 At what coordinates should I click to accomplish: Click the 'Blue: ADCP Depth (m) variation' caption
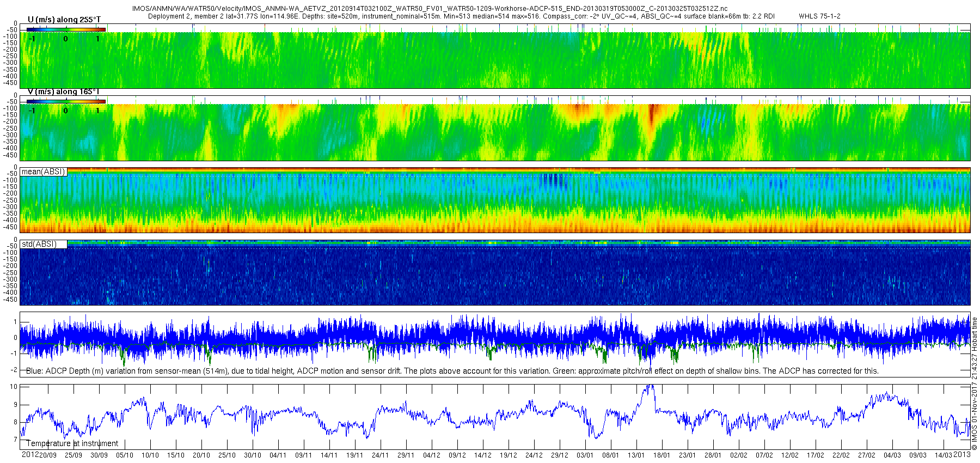click(452, 371)
